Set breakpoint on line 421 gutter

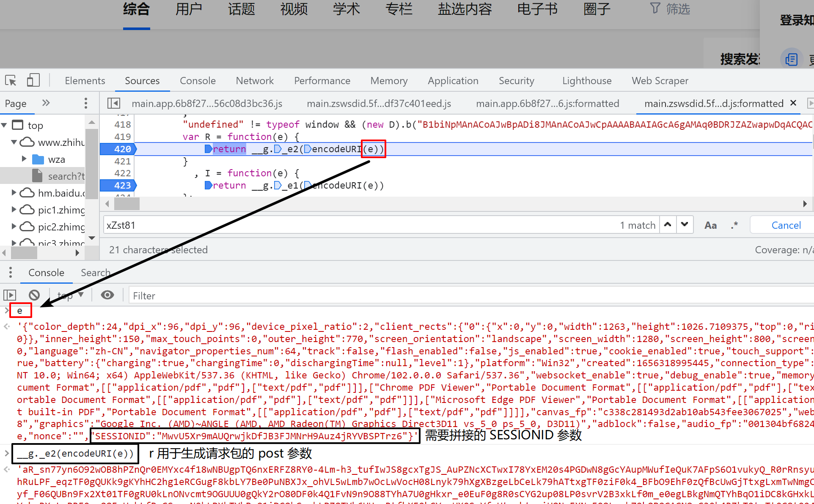122,161
